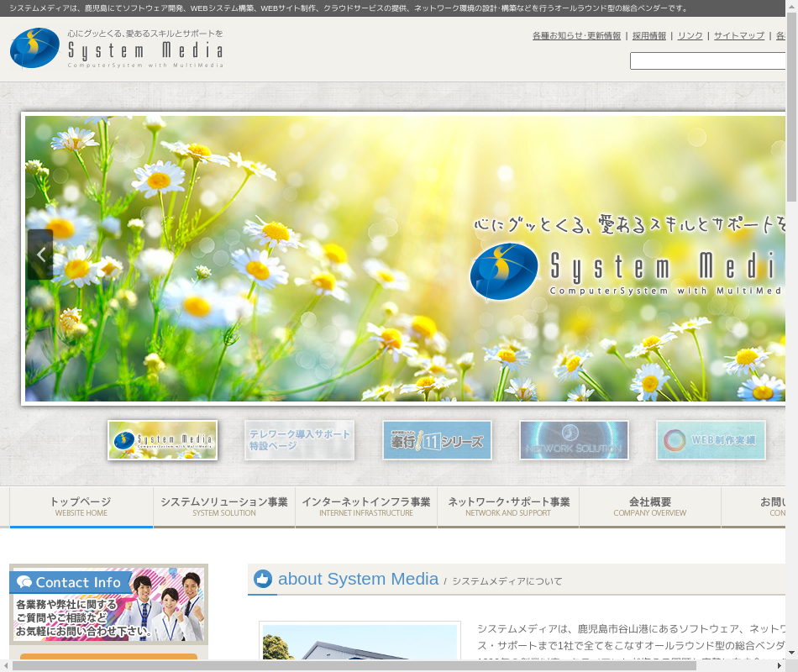Open the Contact Info banner

(108, 604)
